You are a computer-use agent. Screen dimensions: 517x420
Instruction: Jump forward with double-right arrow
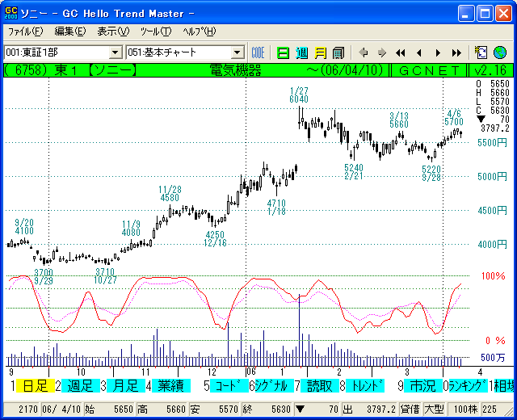click(456, 52)
